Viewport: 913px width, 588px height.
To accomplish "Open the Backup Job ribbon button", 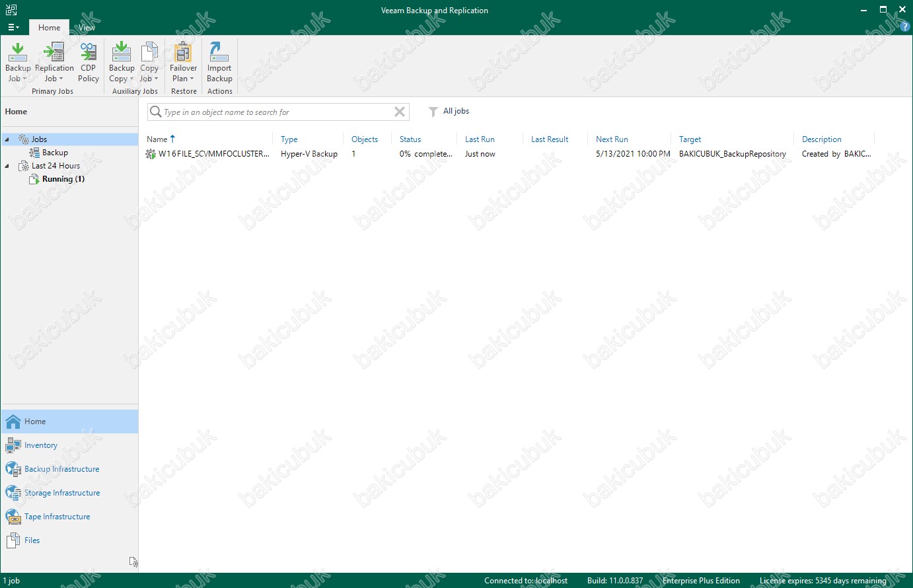I will (x=18, y=62).
